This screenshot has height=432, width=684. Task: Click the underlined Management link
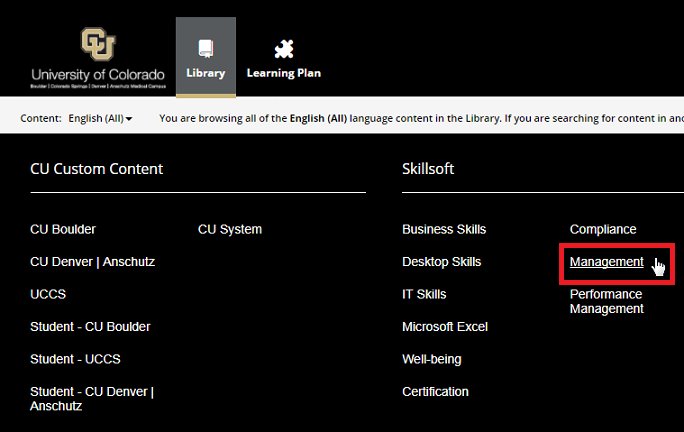pyautogui.click(x=606, y=262)
